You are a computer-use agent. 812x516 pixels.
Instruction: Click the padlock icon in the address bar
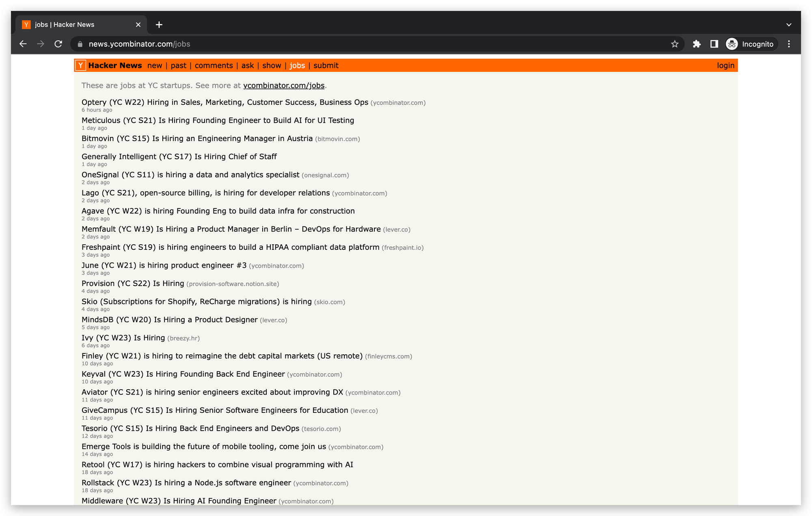(80, 44)
